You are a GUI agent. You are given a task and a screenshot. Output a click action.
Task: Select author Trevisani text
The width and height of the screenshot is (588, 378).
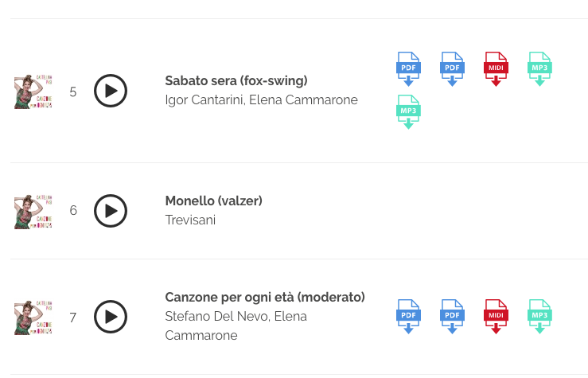190,220
